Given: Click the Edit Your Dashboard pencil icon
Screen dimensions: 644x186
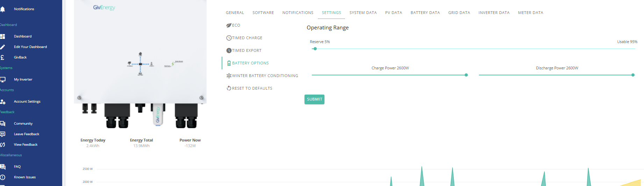Looking at the screenshot, I should (x=2, y=47).
